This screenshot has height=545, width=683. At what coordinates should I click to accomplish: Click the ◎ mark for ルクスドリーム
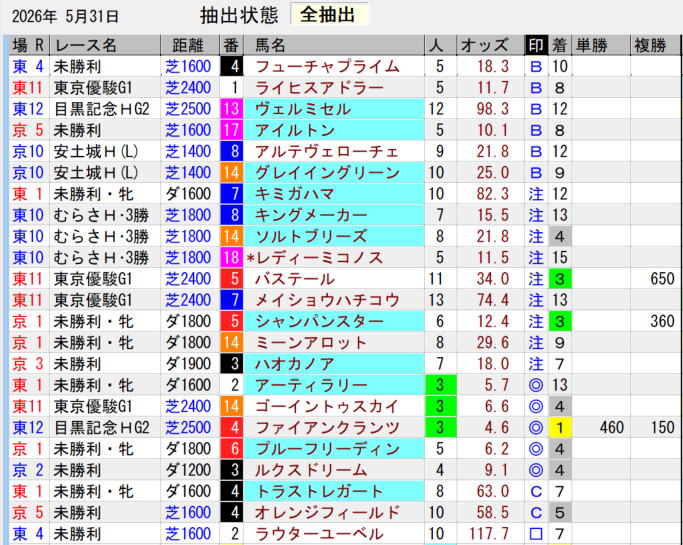pos(536,471)
